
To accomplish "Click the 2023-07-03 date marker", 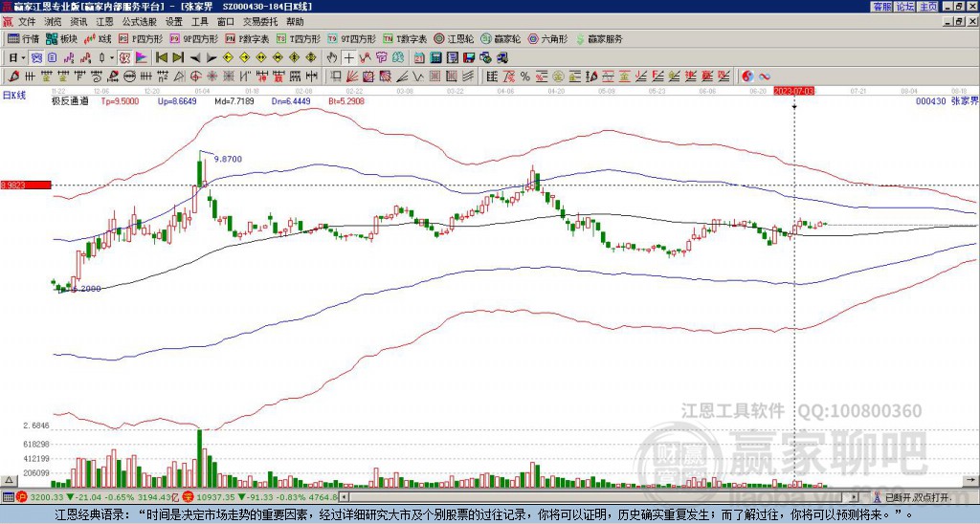I will pyautogui.click(x=793, y=91).
